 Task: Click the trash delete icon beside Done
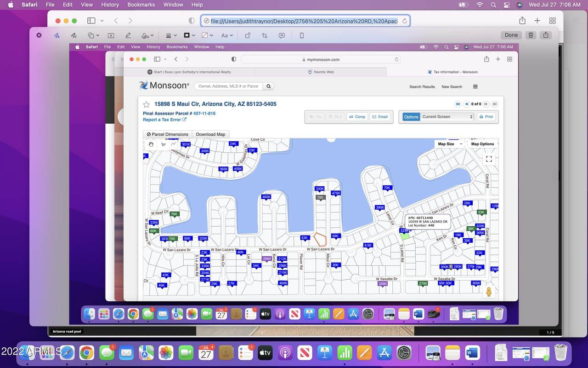pos(531,35)
